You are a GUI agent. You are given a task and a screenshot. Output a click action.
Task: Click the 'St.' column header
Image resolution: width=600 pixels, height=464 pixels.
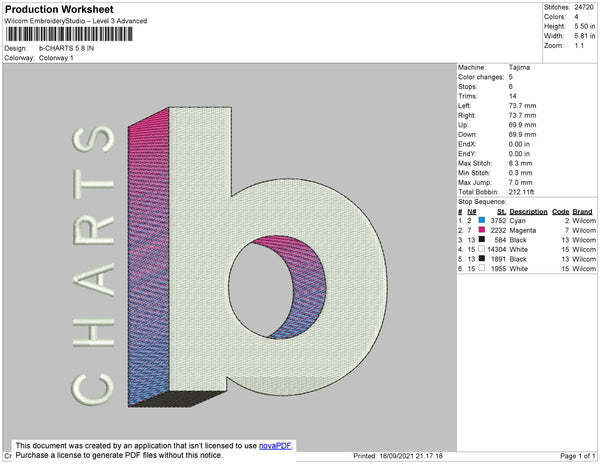(x=501, y=212)
